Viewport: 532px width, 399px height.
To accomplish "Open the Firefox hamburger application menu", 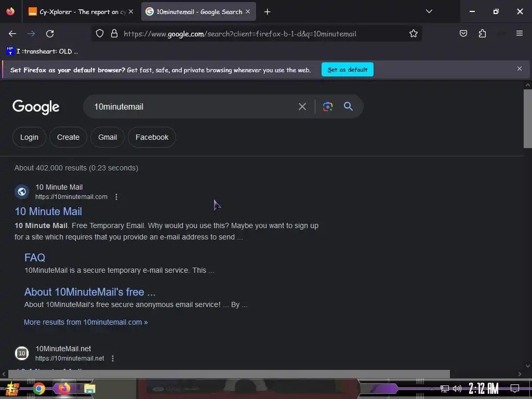I will [520, 33].
